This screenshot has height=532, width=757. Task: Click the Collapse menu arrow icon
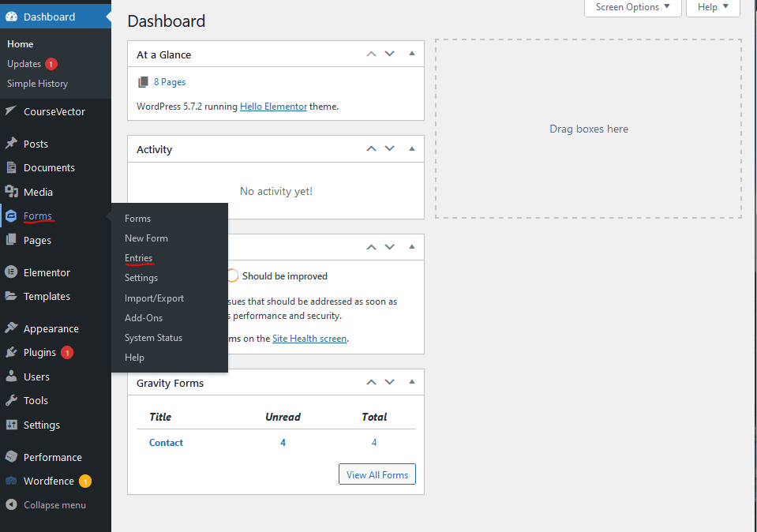point(11,504)
